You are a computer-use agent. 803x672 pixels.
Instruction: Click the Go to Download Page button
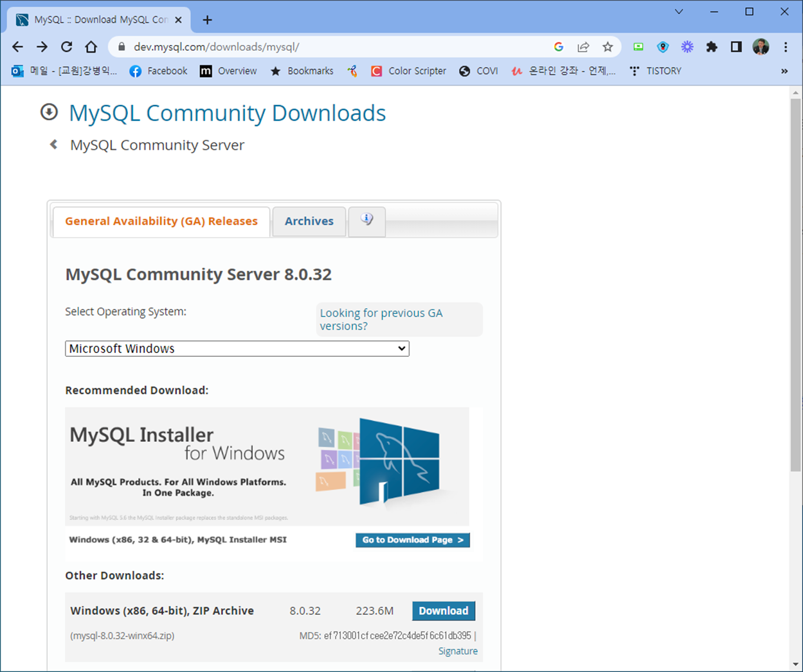pos(413,540)
